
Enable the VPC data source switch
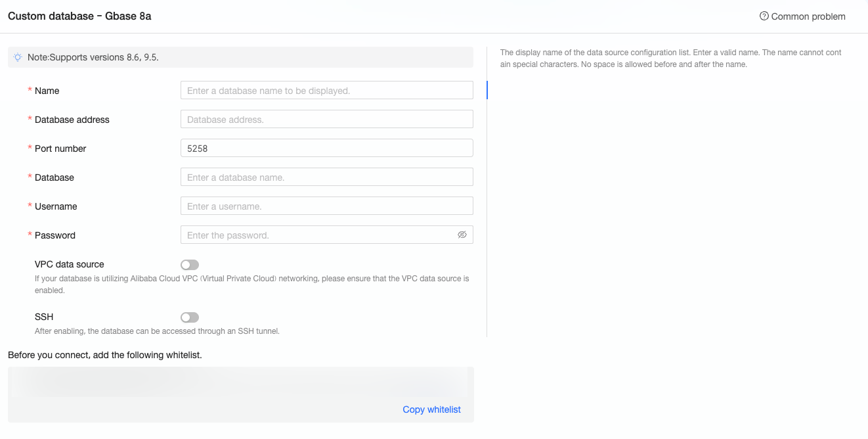tap(190, 265)
